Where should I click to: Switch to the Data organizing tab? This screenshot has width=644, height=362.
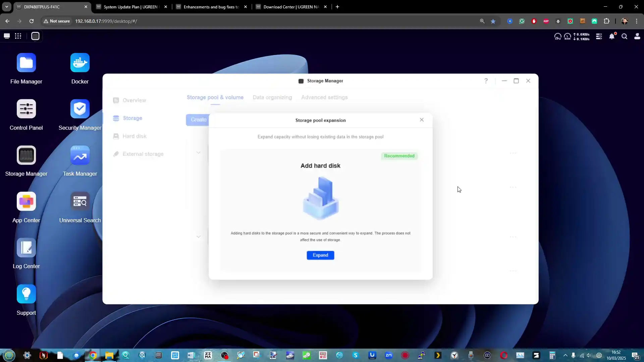click(272, 97)
